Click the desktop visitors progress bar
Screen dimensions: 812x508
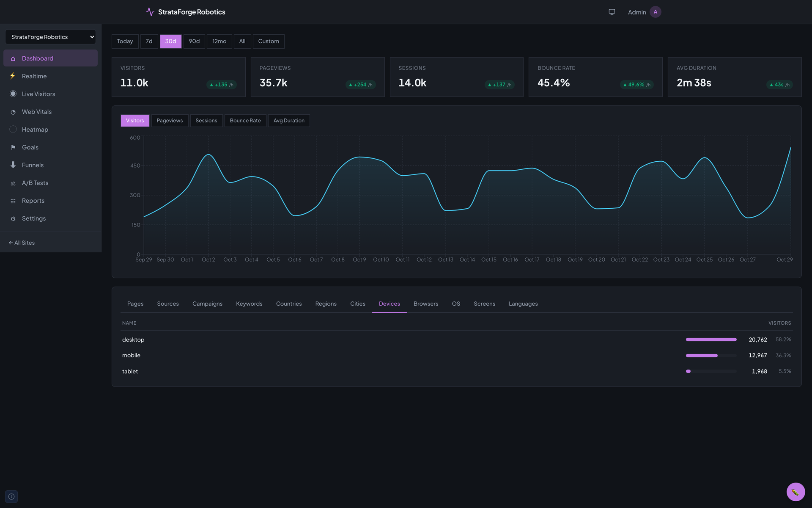click(x=711, y=340)
